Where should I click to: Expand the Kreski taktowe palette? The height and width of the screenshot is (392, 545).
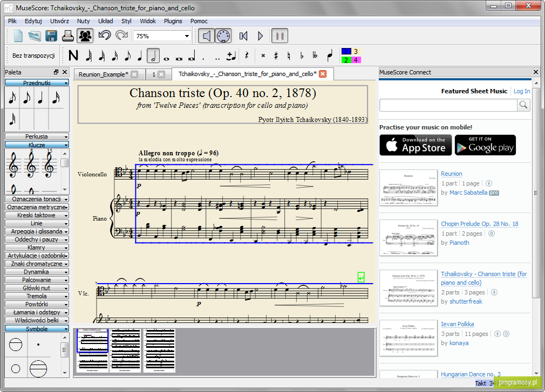[37, 215]
